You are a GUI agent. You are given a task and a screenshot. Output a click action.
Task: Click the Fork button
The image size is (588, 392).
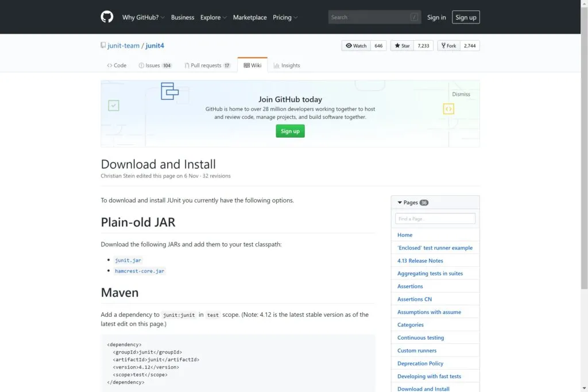tap(448, 46)
